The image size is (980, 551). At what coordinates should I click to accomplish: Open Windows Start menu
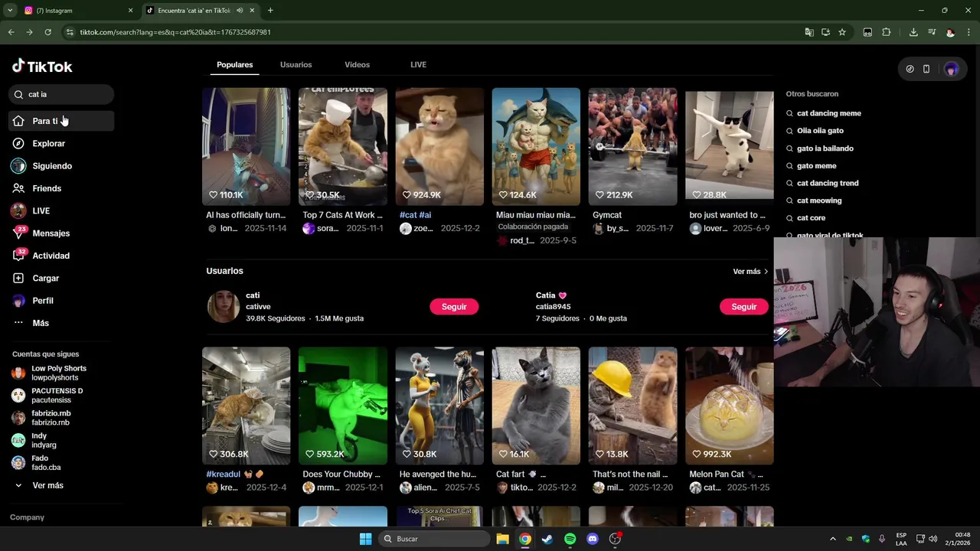(x=365, y=539)
